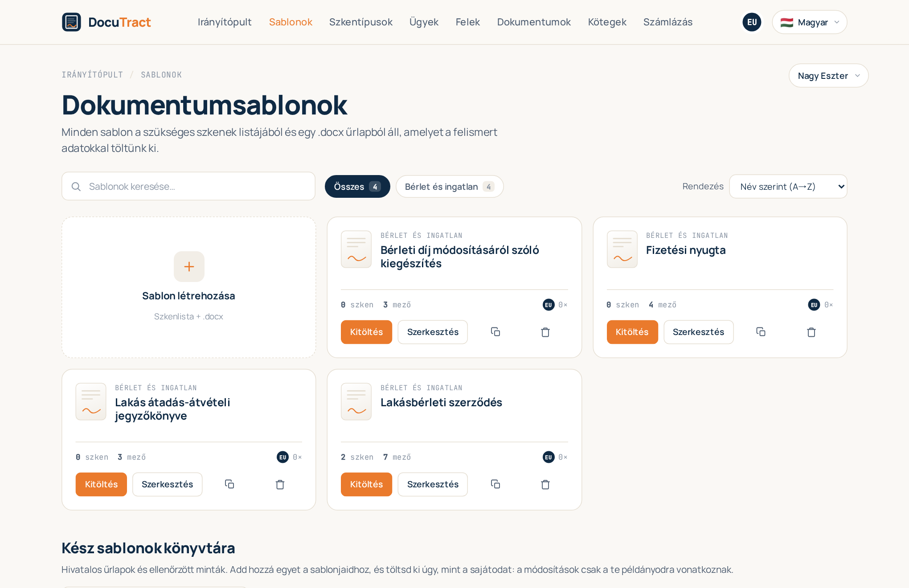Click the Lakásbérleti szerződés title
This screenshot has width=909, height=588.
pyautogui.click(x=441, y=402)
